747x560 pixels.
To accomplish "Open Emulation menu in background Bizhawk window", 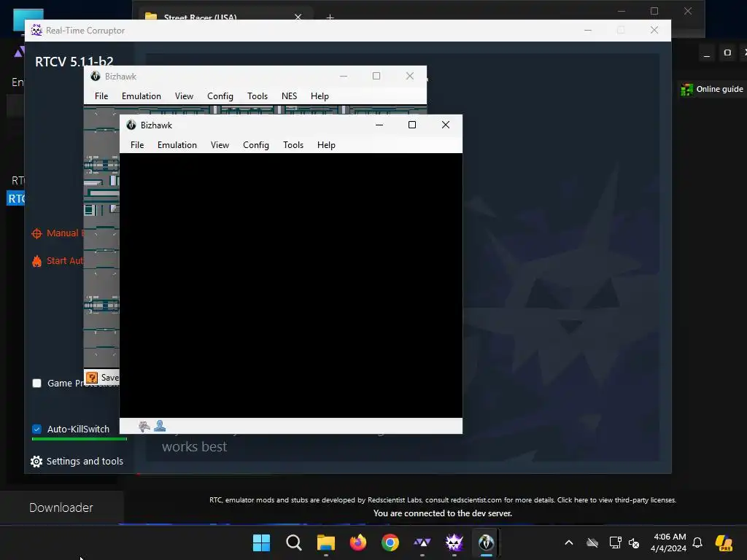I will coord(141,96).
